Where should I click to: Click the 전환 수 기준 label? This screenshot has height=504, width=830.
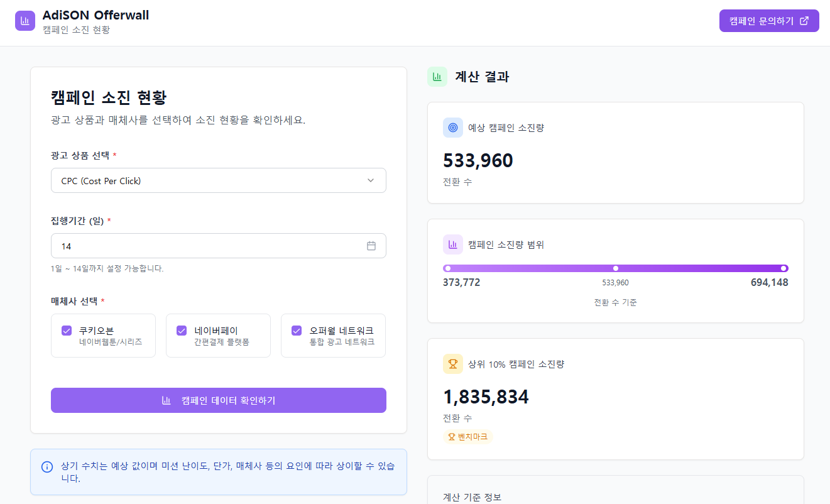pos(616,302)
